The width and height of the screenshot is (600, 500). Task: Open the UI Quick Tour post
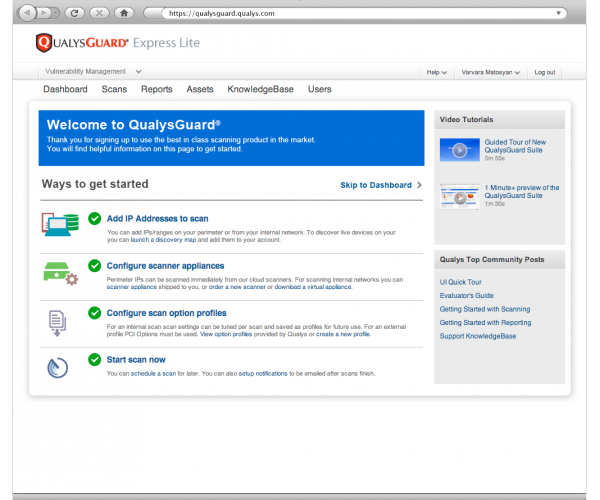point(460,282)
